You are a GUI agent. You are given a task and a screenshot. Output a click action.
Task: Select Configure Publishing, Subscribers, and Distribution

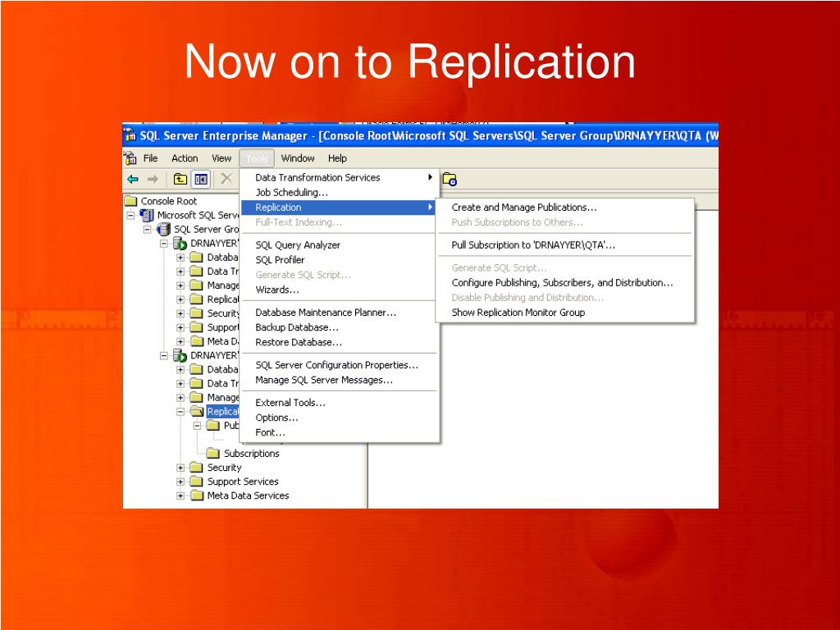pyautogui.click(x=565, y=282)
